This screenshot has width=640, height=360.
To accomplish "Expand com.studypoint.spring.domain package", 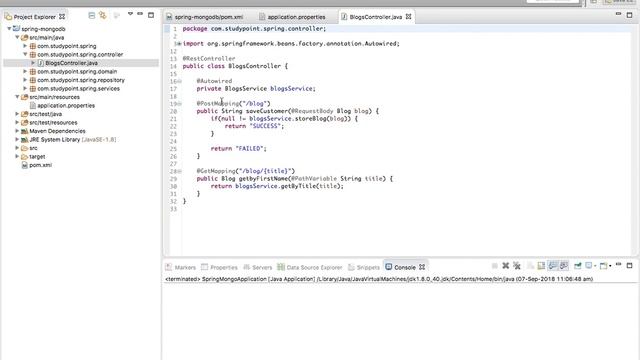I will click(25, 71).
